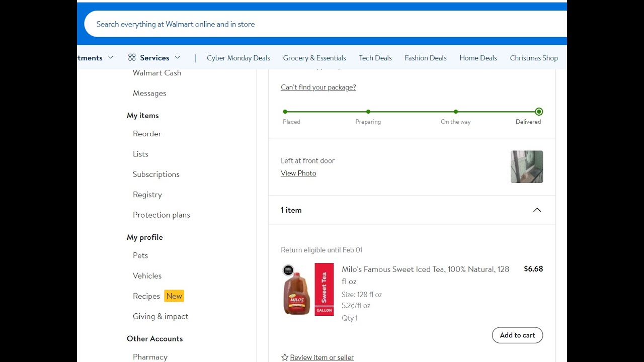Screen dimensions: 644x362
Task: Collapse the 1 item section chevron
Action: (x=537, y=210)
